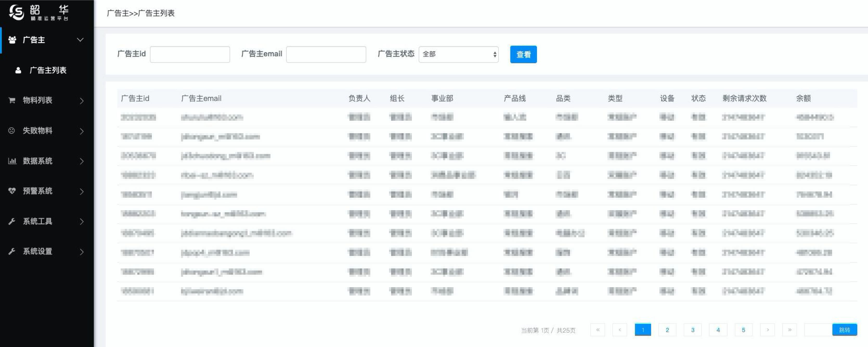Click the 跳转 page jump button

coord(844,330)
